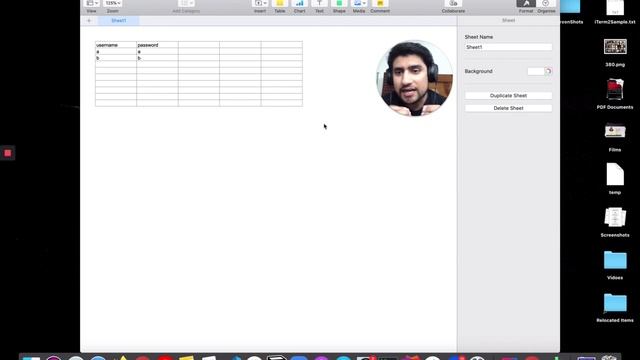Switch to the Organize inspector
640x360 pixels.
point(546,3)
